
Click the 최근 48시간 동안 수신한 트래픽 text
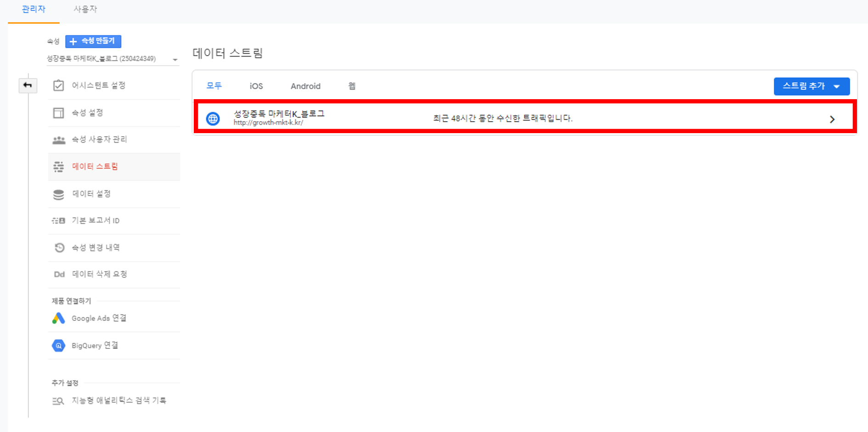(x=503, y=118)
